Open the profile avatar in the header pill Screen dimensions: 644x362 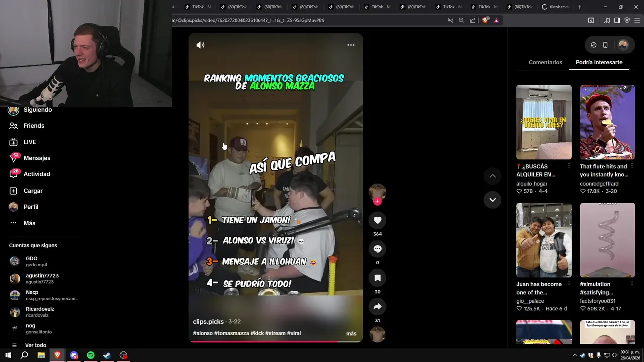(x=623, y=45)
